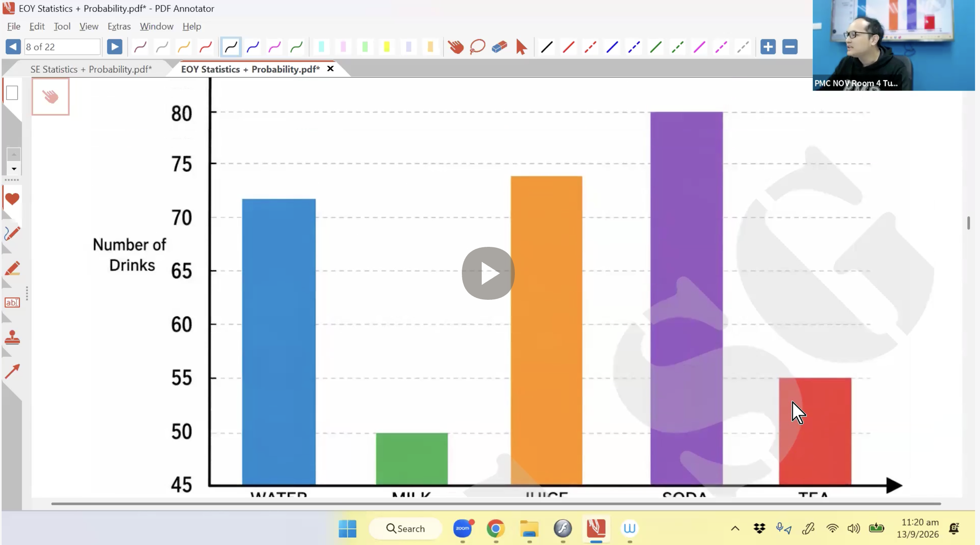This screenshot has height=545, width=980.
Task: Open the File menu
Action: (x=14, y=26)
